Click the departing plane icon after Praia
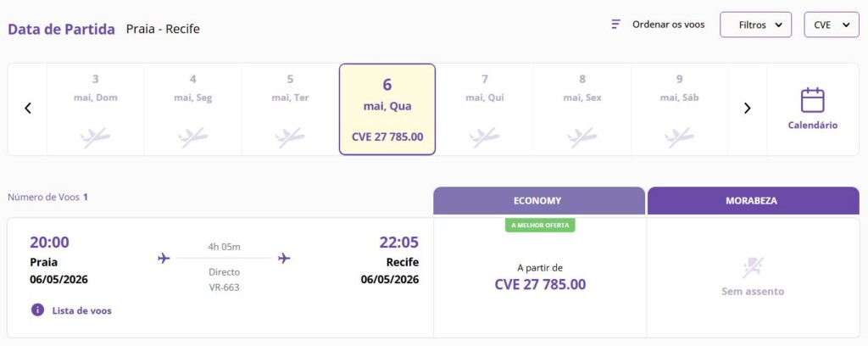This screenshot has height=346, width=868. point(164,259)
